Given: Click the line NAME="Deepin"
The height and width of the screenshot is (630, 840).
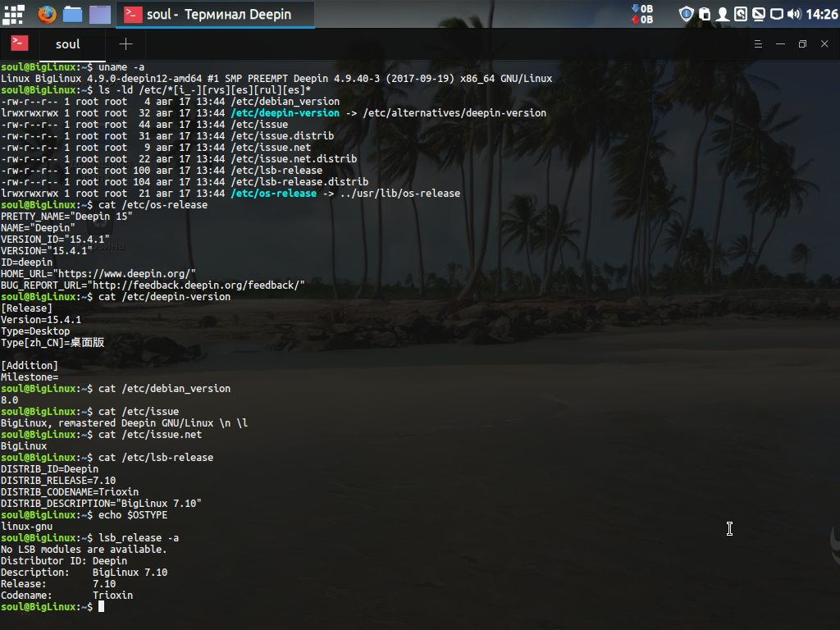Looking at the screenshot, I should [x=38, y=228].
